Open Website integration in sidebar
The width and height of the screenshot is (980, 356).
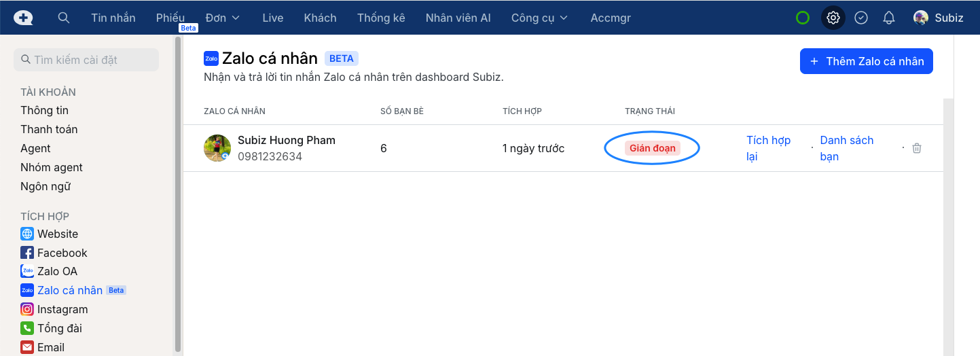pos(57,234)
